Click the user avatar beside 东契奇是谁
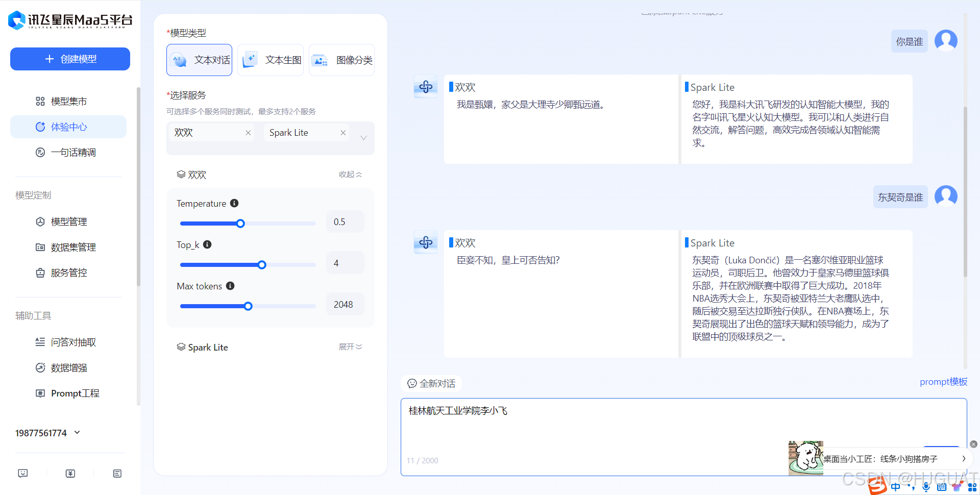 point(946,196)
